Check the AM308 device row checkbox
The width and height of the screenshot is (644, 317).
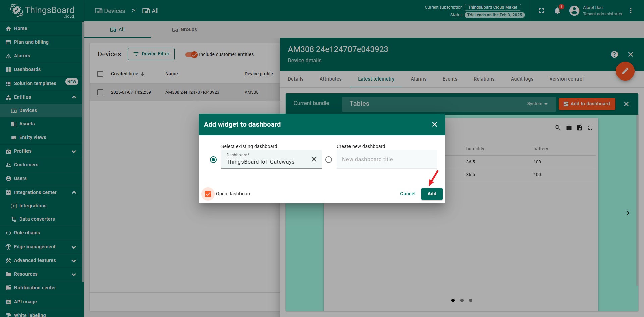coord(100,92)
